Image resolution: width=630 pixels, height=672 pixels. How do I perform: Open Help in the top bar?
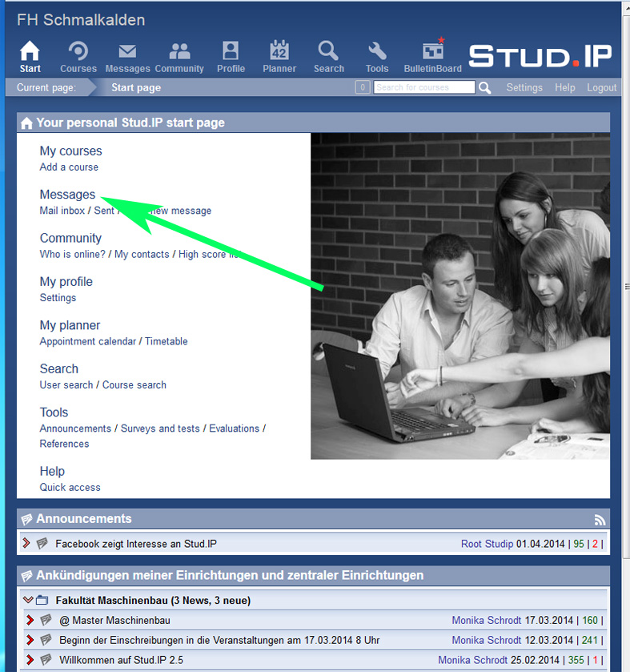[565, 87]
